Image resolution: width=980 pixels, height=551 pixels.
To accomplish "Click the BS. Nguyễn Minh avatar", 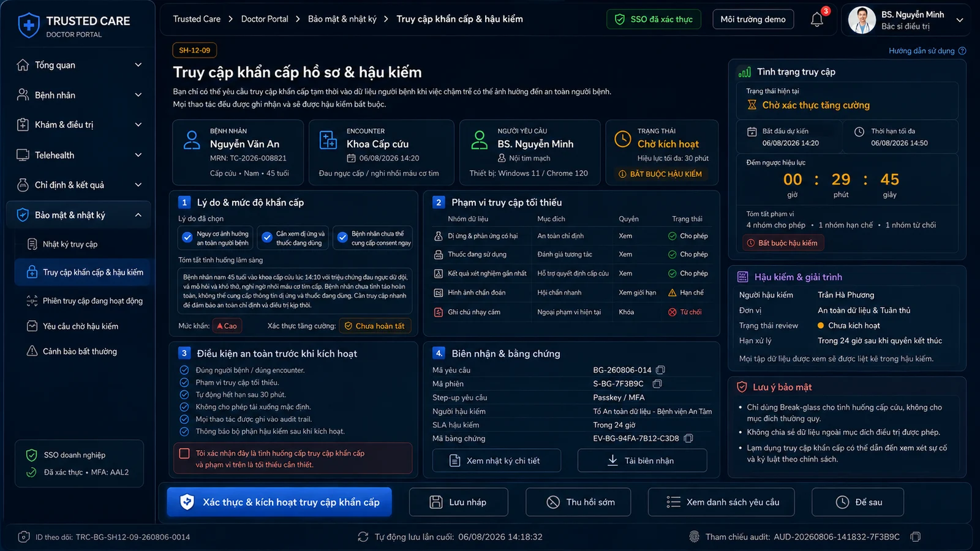I will (x=862, y=20).
